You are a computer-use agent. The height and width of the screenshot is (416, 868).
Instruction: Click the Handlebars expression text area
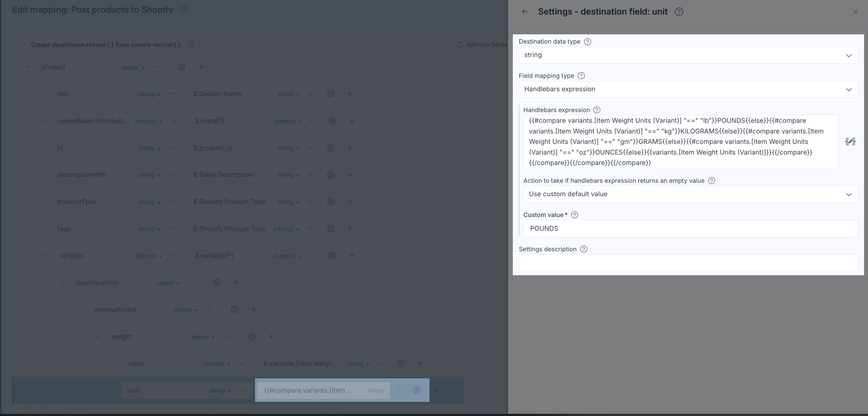tap(681, 142)
